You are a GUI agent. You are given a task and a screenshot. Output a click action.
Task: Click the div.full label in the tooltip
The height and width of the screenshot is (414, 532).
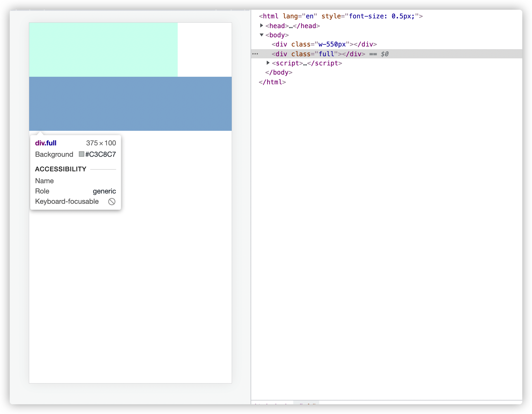46,143
